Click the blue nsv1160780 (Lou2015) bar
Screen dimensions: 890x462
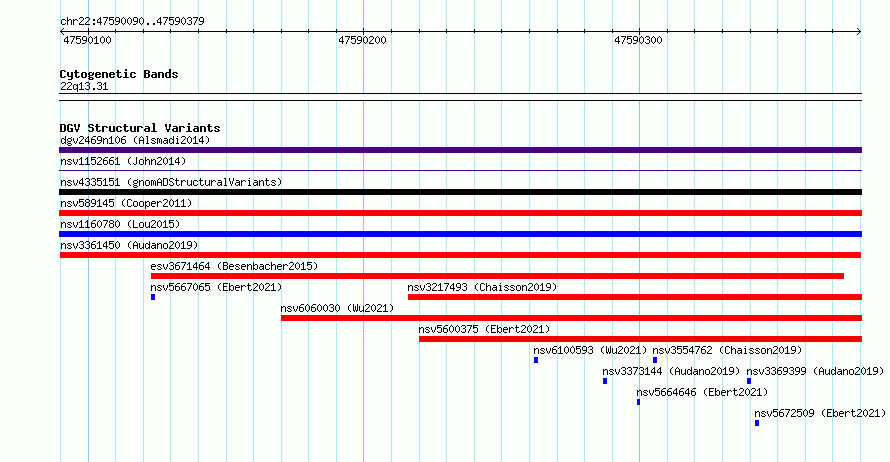click(x=460, y=234)
